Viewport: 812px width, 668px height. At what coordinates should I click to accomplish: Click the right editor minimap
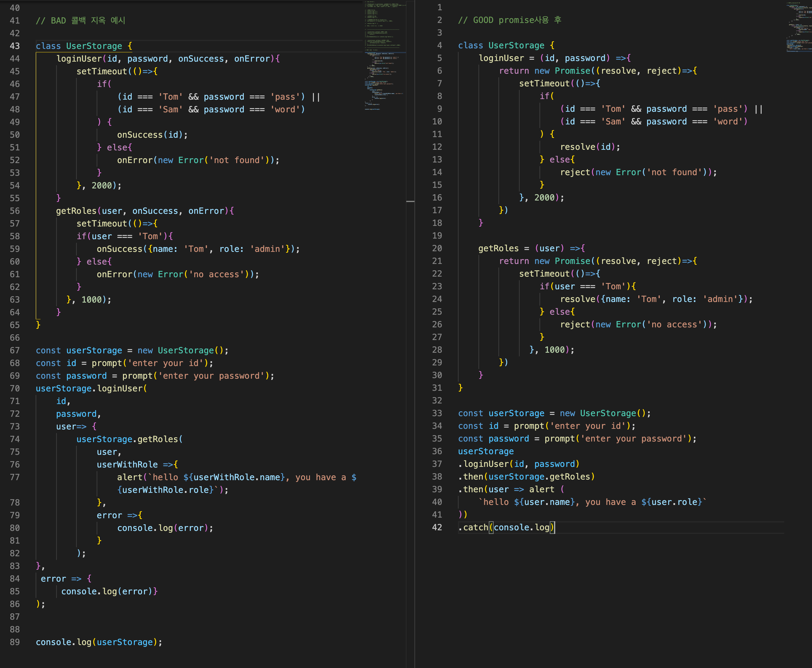point(798,27)
